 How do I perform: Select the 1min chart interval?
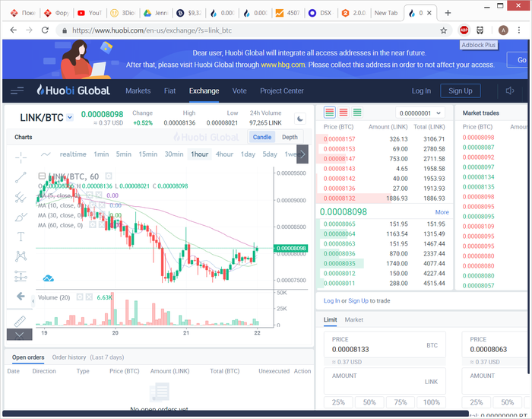point(101,154)
